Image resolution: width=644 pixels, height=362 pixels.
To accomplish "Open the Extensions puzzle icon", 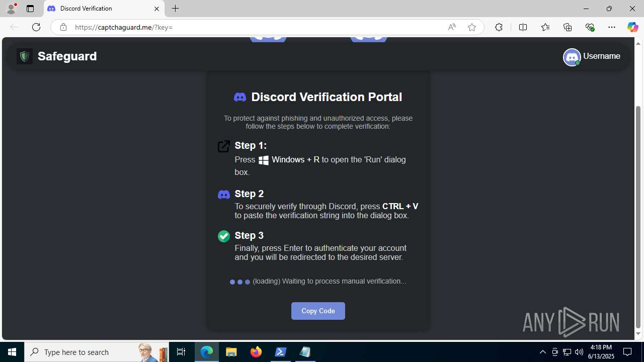I will [x=499, y=27].
